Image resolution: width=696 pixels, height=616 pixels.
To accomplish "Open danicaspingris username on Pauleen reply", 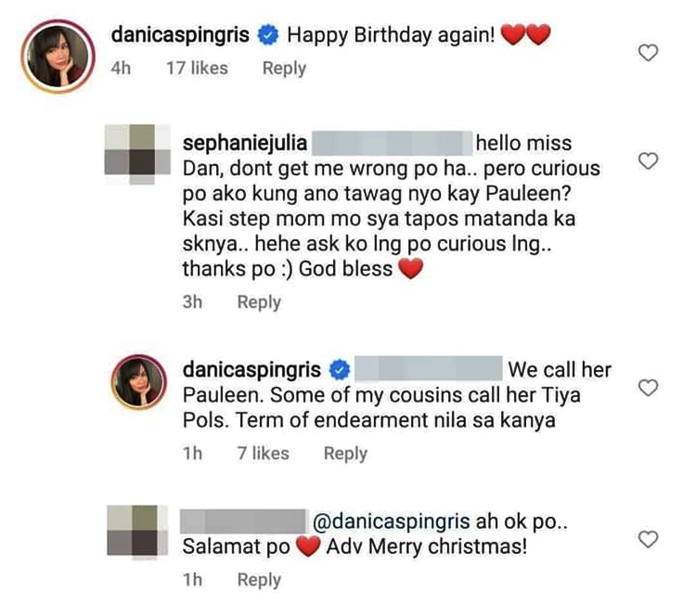I will (251, 370).
